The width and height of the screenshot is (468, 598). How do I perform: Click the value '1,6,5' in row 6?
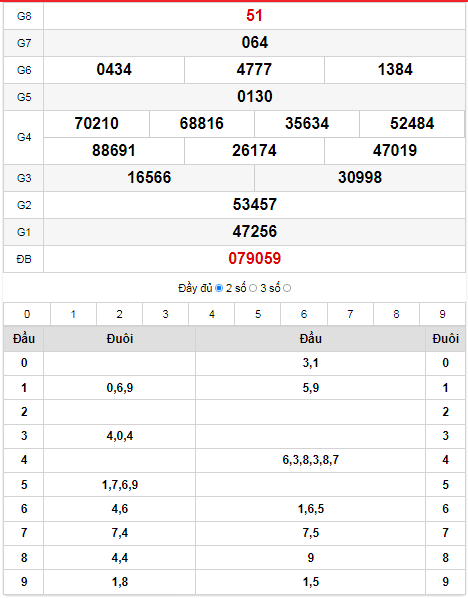tap(310, 509)
